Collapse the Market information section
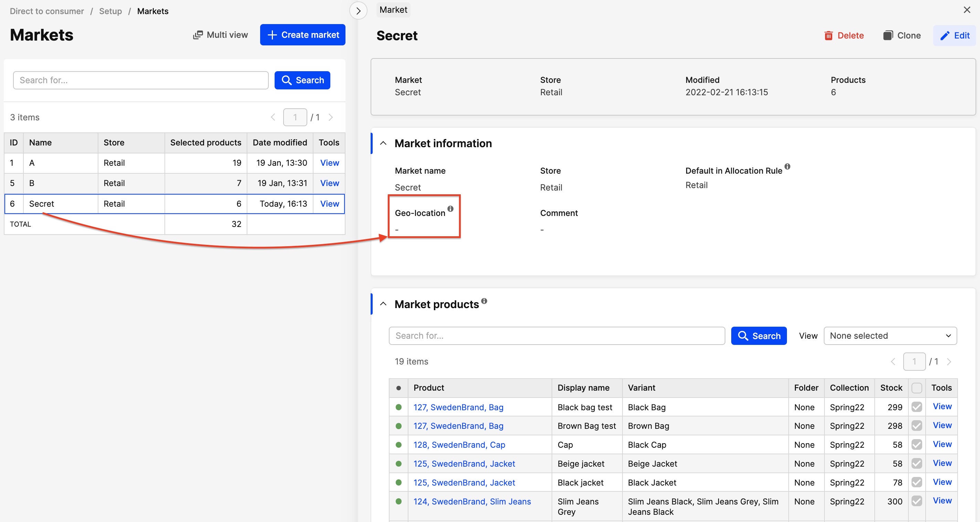980x522 pixels. pos(383,143)
